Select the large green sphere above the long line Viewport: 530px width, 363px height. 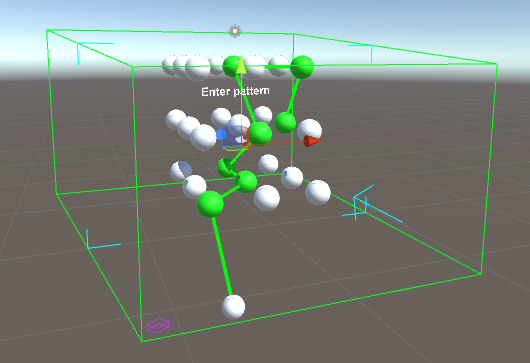(210, 204)
